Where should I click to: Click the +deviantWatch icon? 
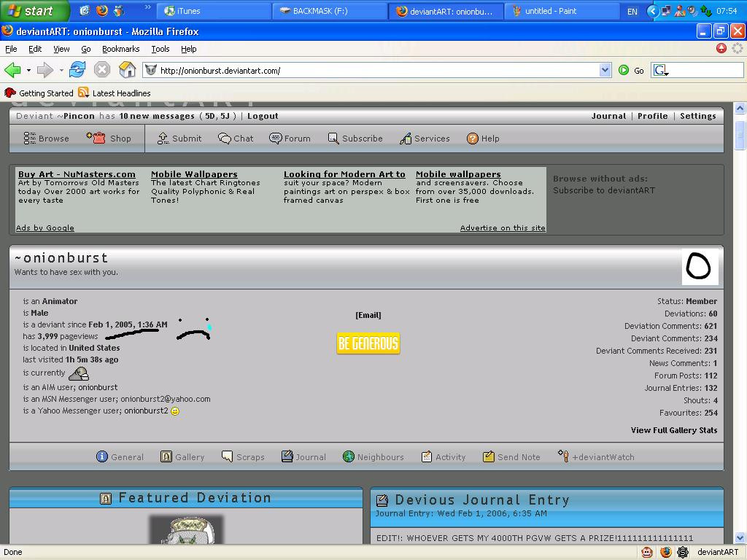point(563,456)
